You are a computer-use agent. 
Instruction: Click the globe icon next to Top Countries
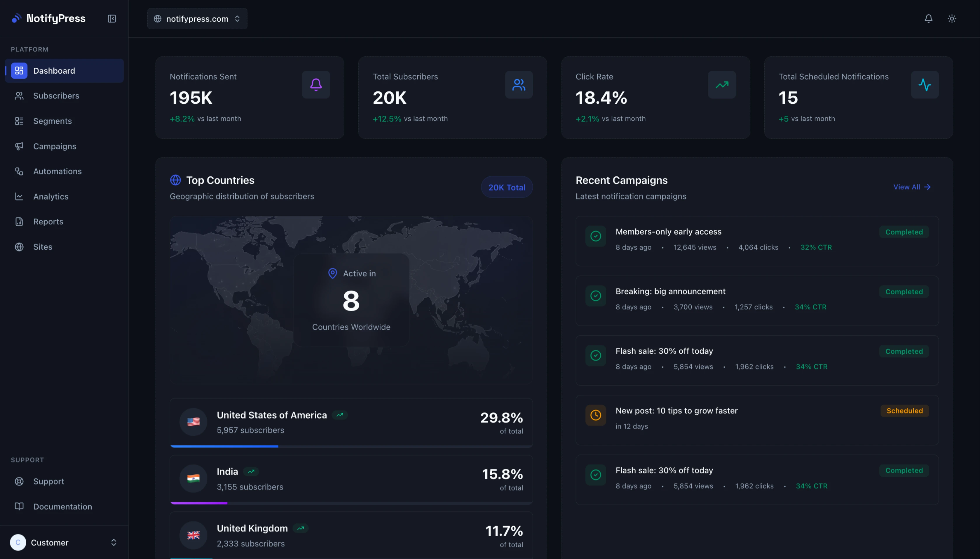(175, 180)
